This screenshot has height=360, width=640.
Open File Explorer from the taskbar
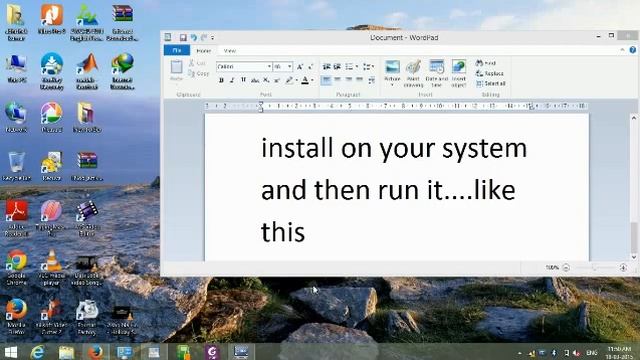click(66, 352)
